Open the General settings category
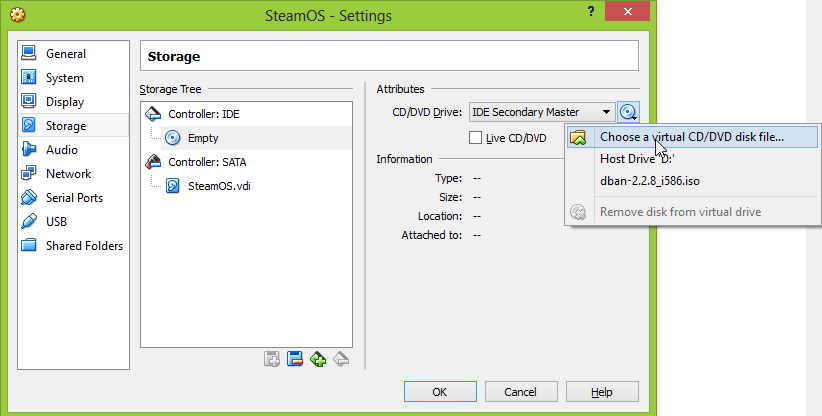Screen dimensions: 822x416 click(73, 53)
